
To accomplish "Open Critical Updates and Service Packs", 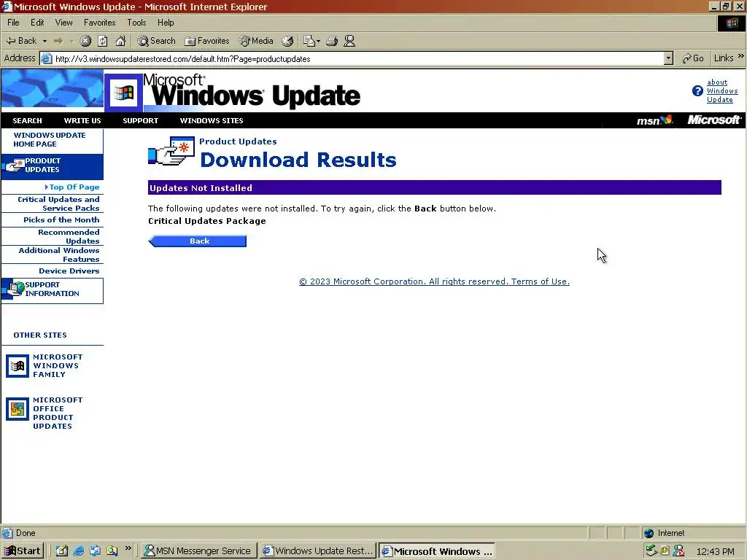I will [58, 204].
